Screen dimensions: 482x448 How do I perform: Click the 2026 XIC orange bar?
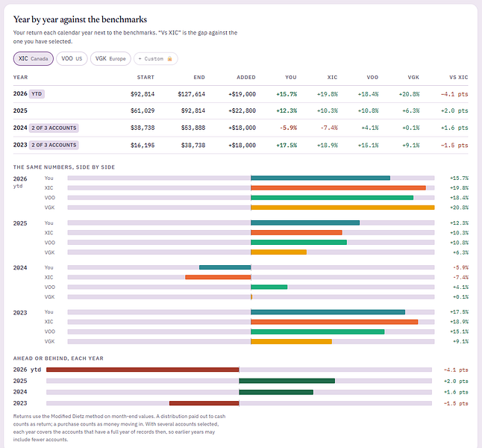click(x=338, y=187)
